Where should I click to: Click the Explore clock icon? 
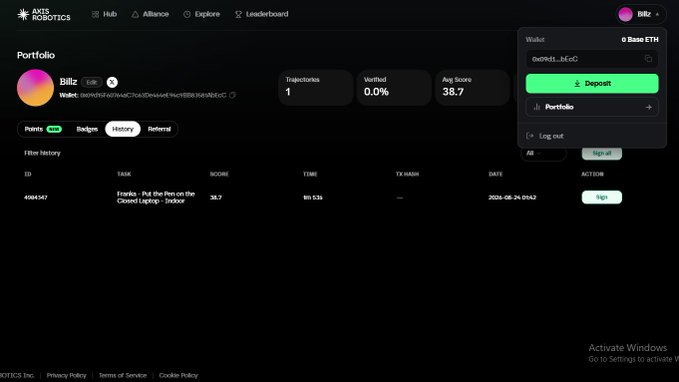(x=187, y=14)
